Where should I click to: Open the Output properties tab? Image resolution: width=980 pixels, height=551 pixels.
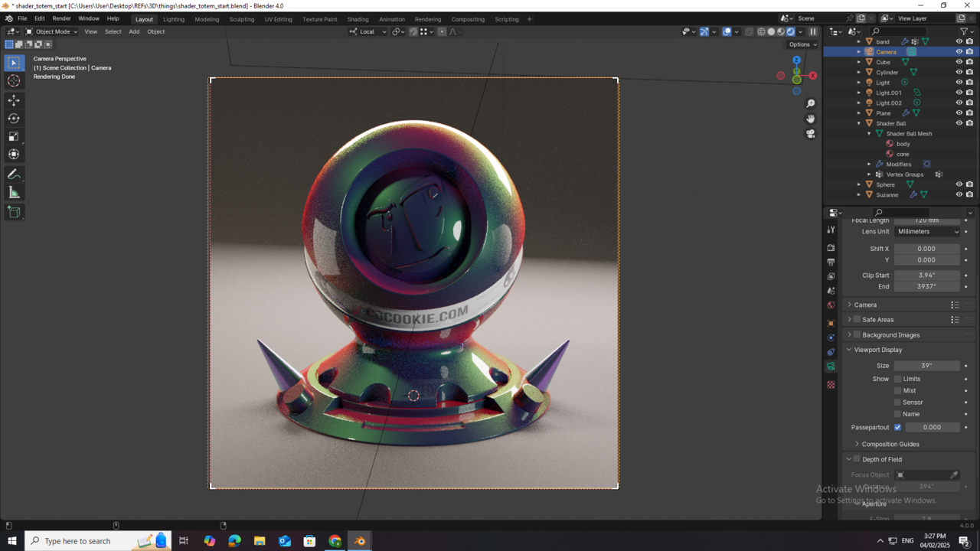[831, 262]
